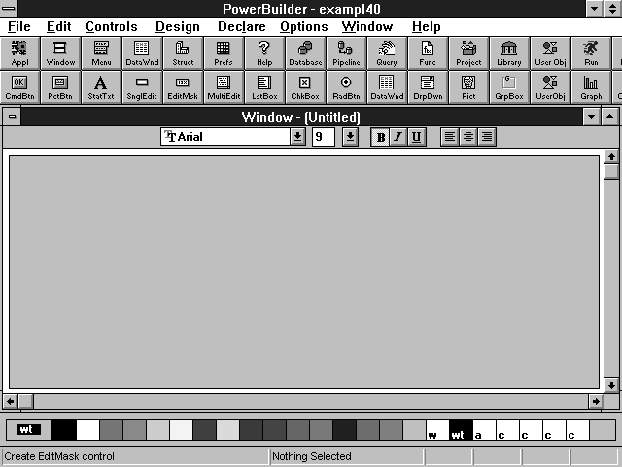Click the center text alignment button
The image size is (622, 467).
pyautogui.click(x=468, y=137)
